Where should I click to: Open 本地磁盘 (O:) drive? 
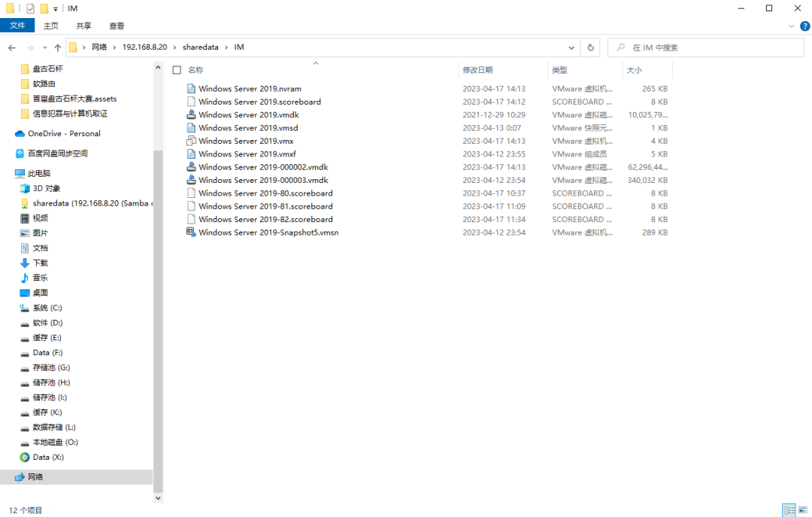[x=49, y=442]
